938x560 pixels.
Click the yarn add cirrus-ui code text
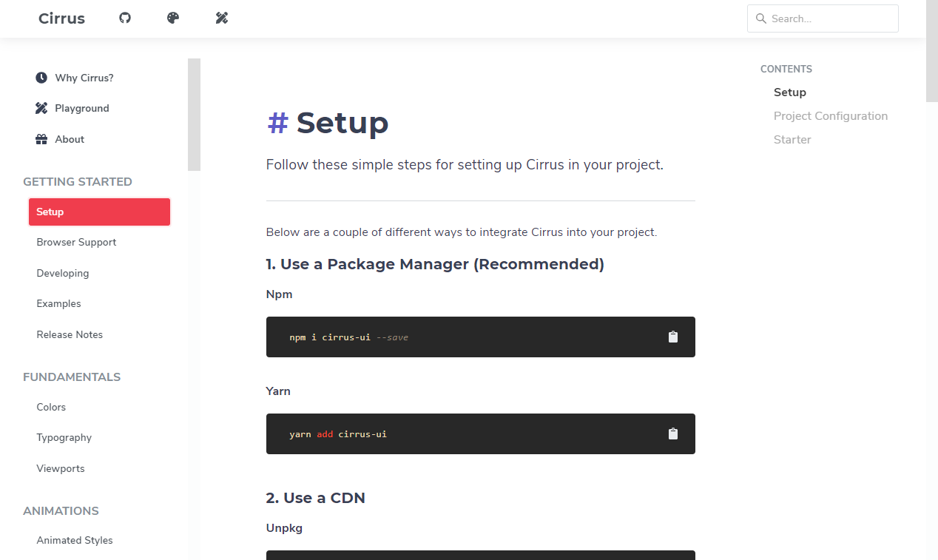338,434
